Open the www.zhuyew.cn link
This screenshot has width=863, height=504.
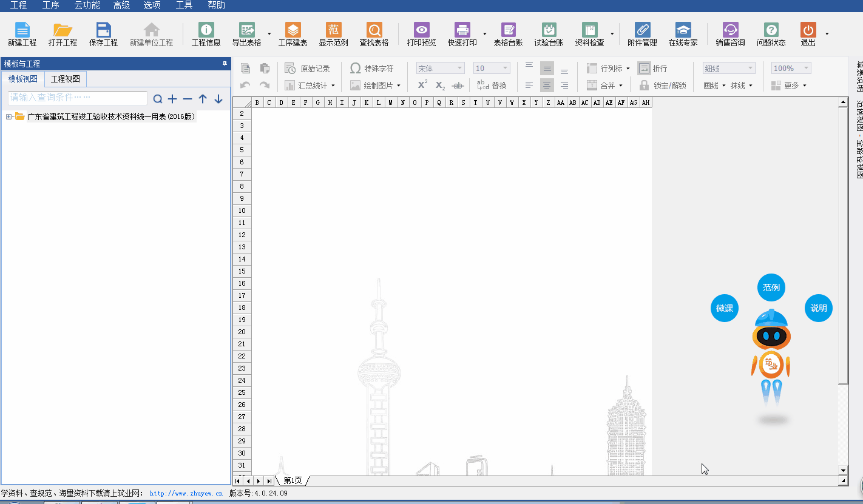(x=186, y=494)
